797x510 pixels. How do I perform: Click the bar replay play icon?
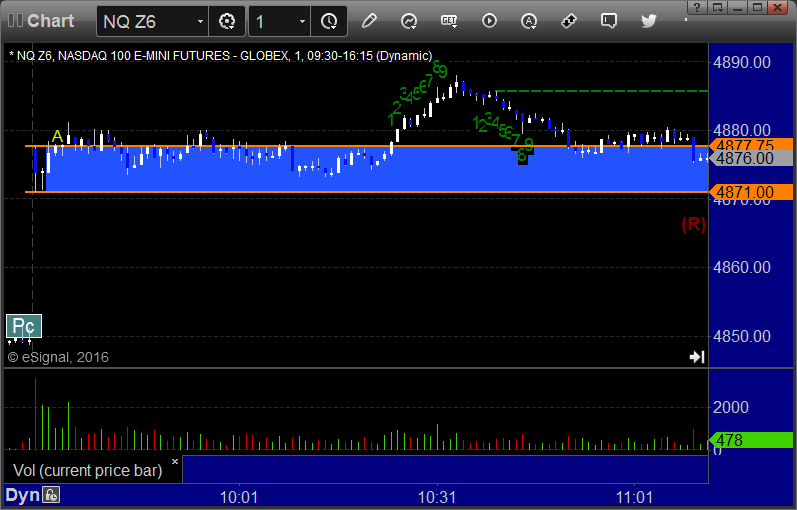(x=489, y=21)
